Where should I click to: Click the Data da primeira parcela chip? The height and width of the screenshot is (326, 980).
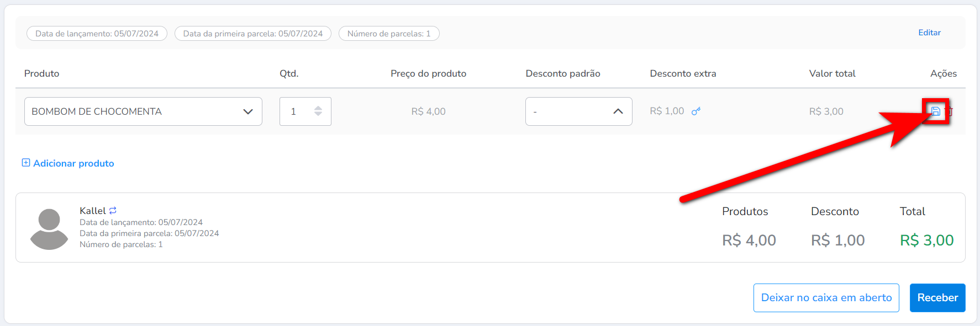tap(252, 34)
